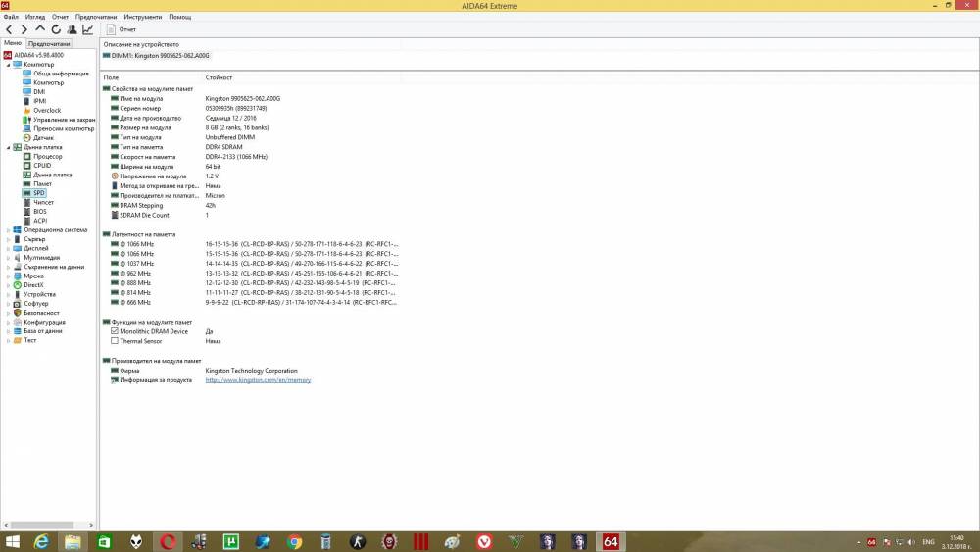980x552 pixels.
Task: Open the graph chart toolbar icon
Action: tap(87, 29)
